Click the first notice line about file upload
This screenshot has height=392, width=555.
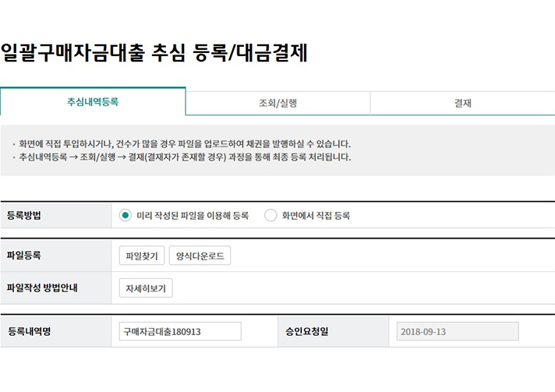point(184,144)
